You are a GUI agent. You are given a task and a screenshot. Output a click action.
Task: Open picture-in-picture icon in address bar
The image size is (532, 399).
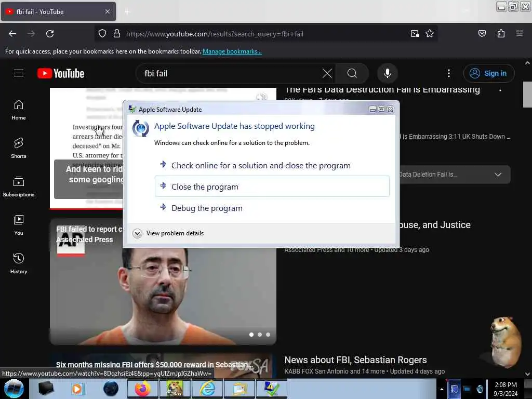coord(415,34)
